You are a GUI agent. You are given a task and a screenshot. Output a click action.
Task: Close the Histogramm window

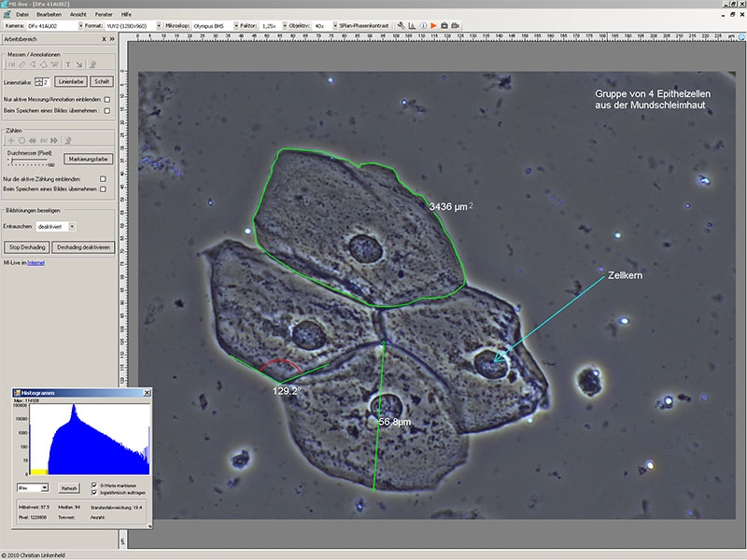pyautogui.click(x=146, y=395)
